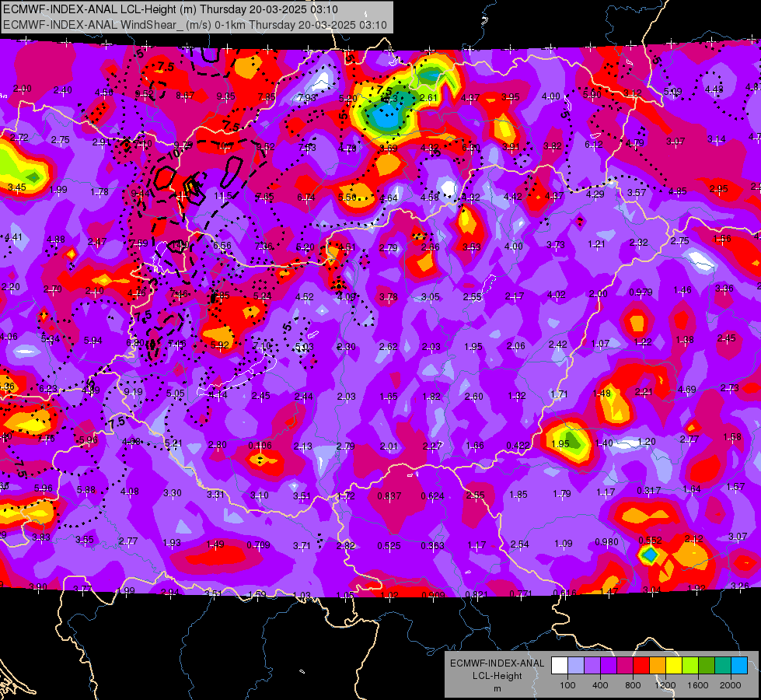This screenshot has height=700, width=761.
Task: Click the legend label "800"
Action: [633, 685]
